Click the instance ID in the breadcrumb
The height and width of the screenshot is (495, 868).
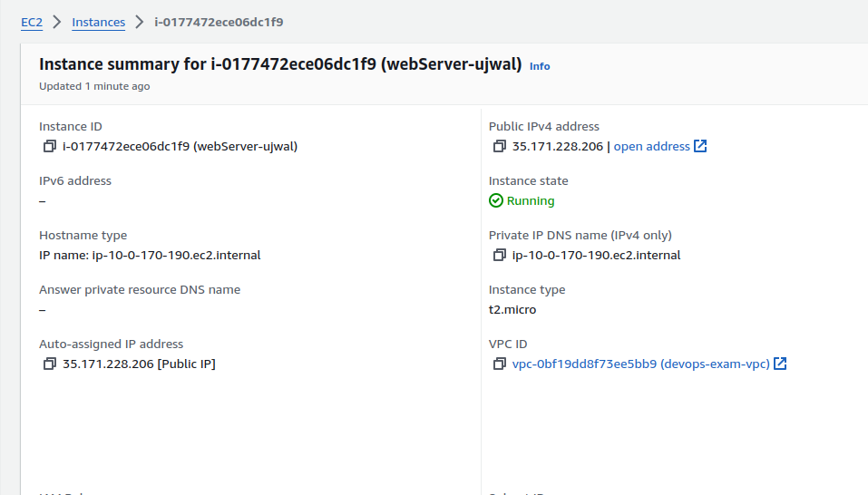[218, 22]
